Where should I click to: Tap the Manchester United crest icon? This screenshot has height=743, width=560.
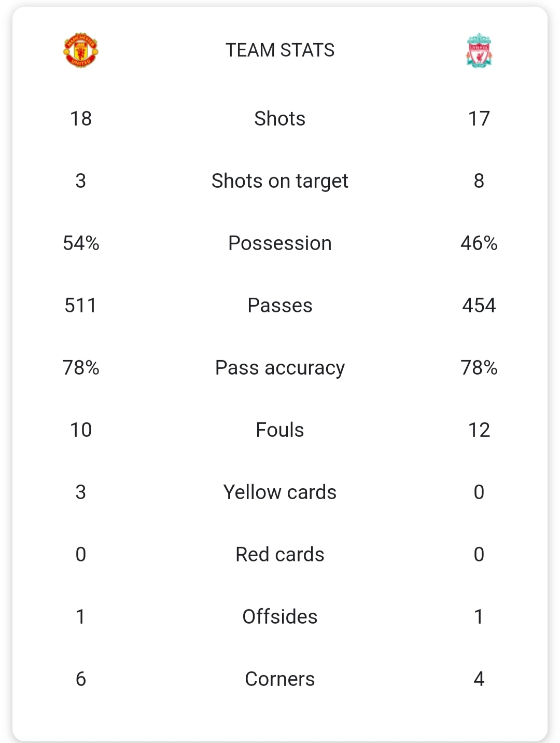tap(80, 50)
